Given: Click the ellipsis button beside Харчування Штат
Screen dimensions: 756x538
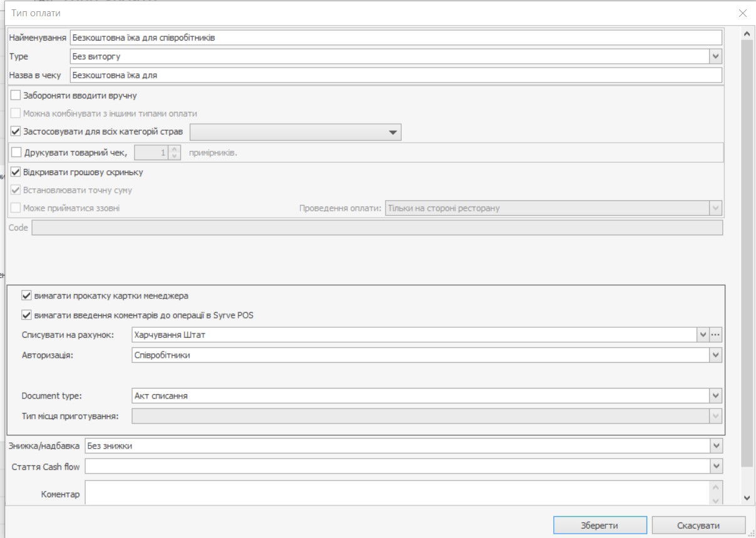Looking at the screenshot, I should click(x=717, y=335).
